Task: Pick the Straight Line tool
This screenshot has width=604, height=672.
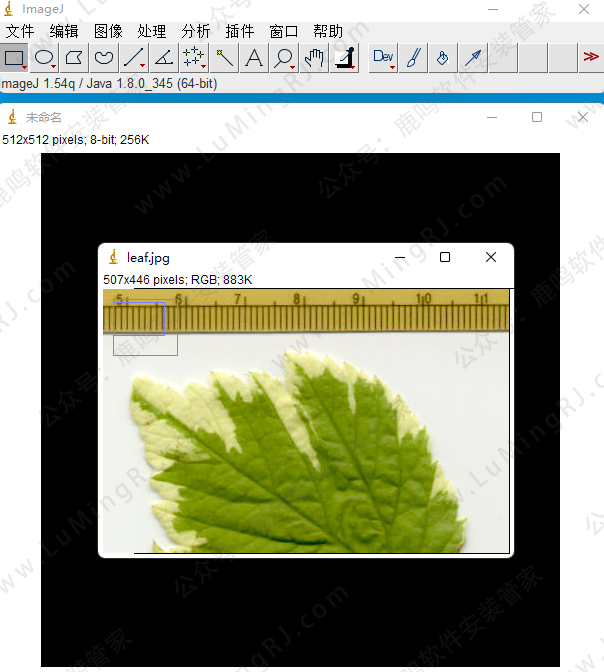Action: tap(134, 58)
